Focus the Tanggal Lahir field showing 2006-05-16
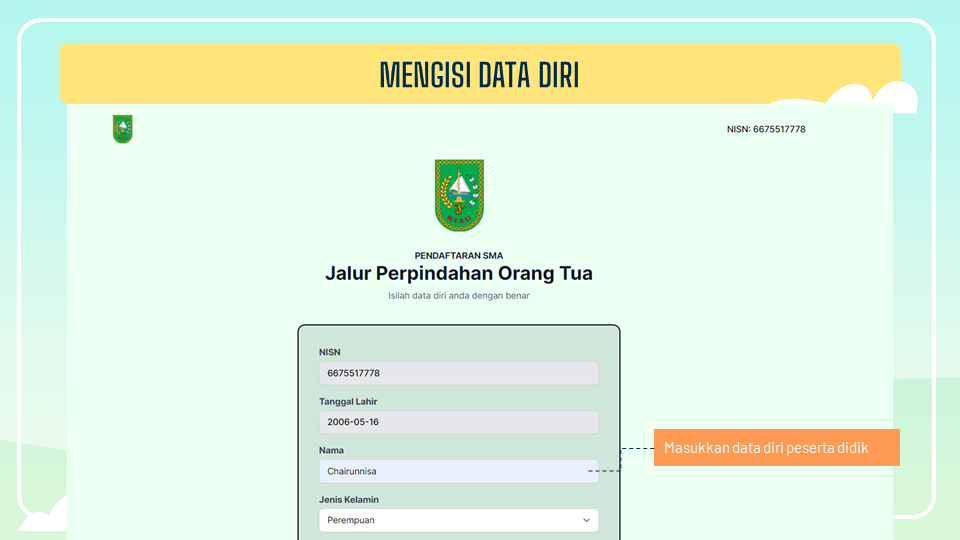The width and height of the screenshot is (960, 540). coord(458,422)
